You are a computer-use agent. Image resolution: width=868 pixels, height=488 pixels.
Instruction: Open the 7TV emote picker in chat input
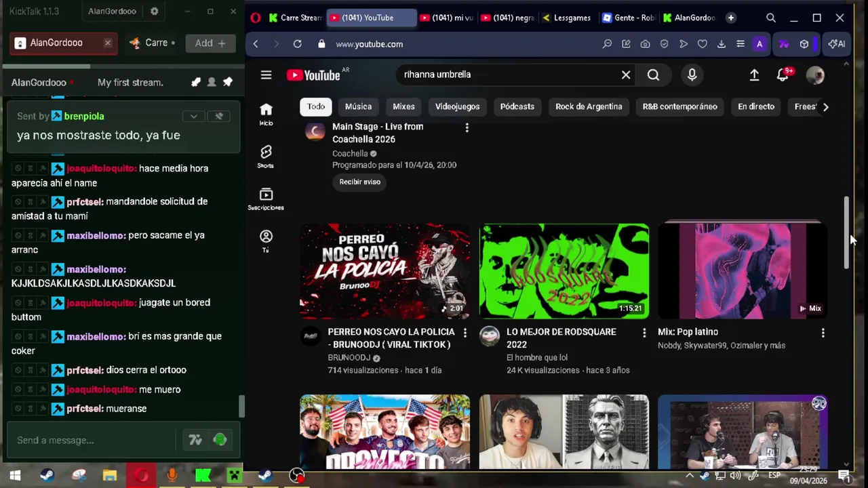[x=195, y=441]
